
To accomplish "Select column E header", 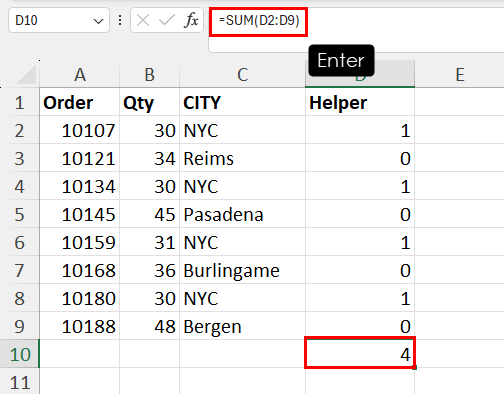I will [x=460, y=74].
